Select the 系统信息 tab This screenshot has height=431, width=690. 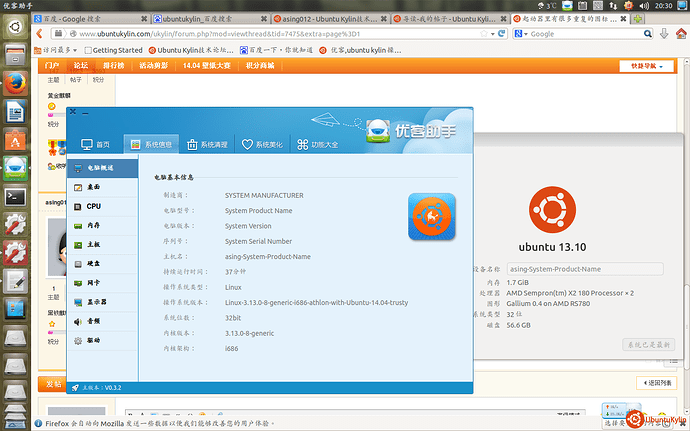pyautogui.click(x=151, y=144)
